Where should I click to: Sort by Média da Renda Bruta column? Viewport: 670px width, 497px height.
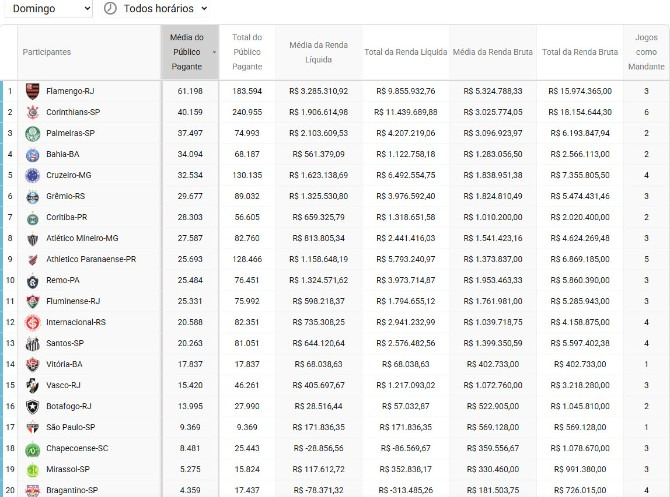pyautogui.click(x=493, y=52)
